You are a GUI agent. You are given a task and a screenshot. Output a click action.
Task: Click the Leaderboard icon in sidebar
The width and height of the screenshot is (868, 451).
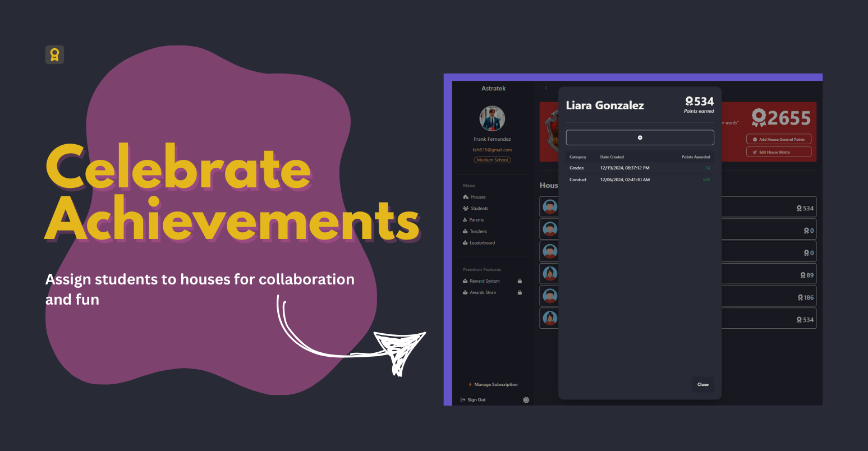point(465,243)
